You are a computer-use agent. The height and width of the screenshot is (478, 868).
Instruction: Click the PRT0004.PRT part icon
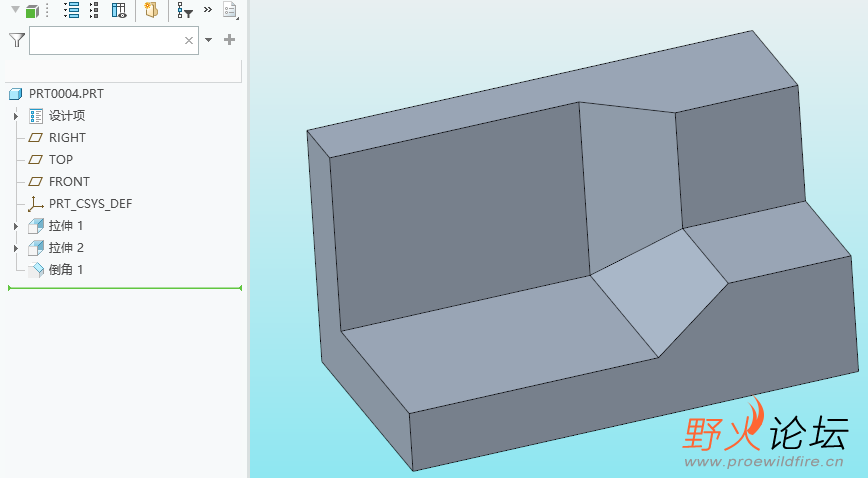[x=16, y=94]
